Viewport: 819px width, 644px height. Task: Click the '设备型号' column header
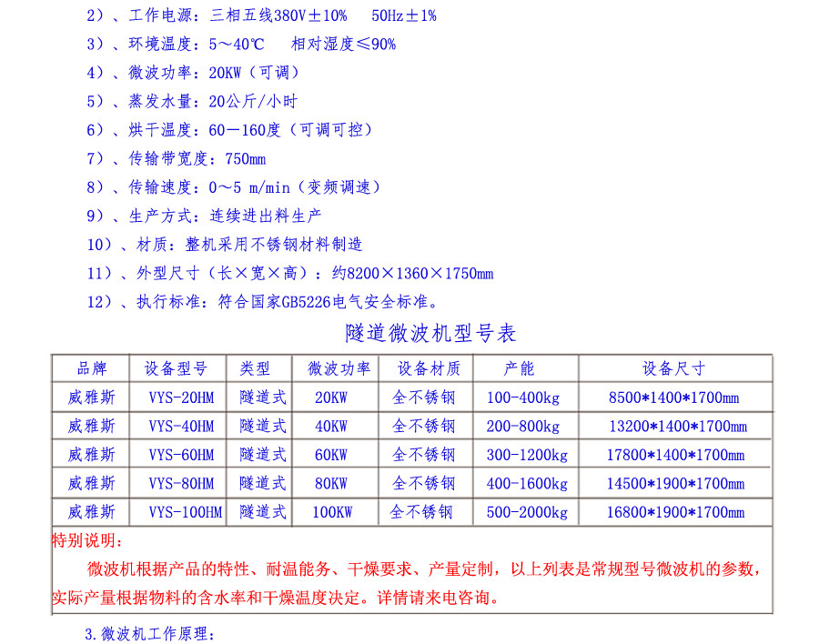(x=176, y=368)
